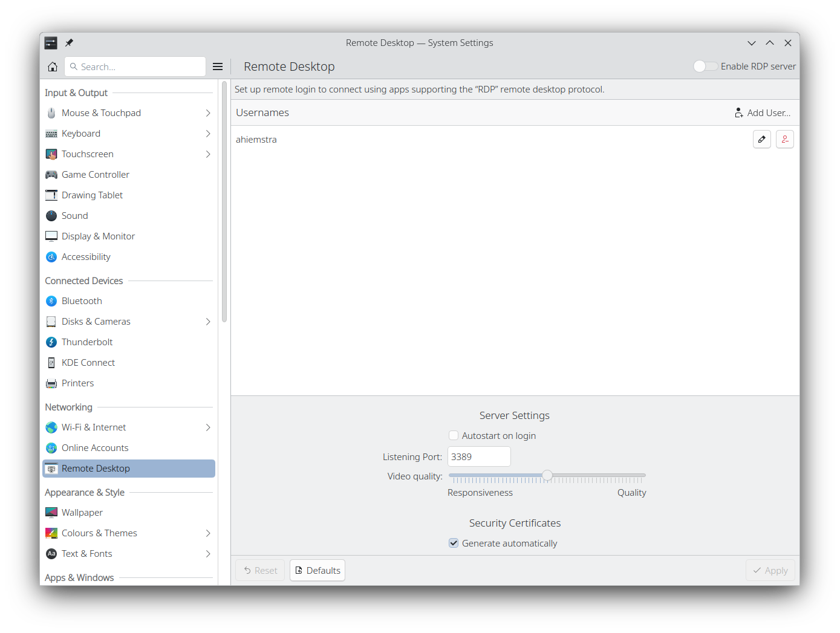
Task: Open the Online Accounts settings page
Action: (x=95, y=448)
